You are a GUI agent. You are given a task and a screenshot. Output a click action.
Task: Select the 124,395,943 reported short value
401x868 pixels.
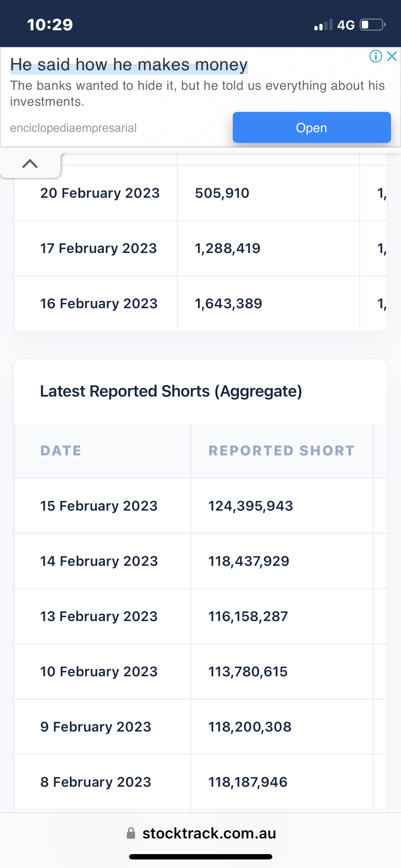(x=251, y=506)
